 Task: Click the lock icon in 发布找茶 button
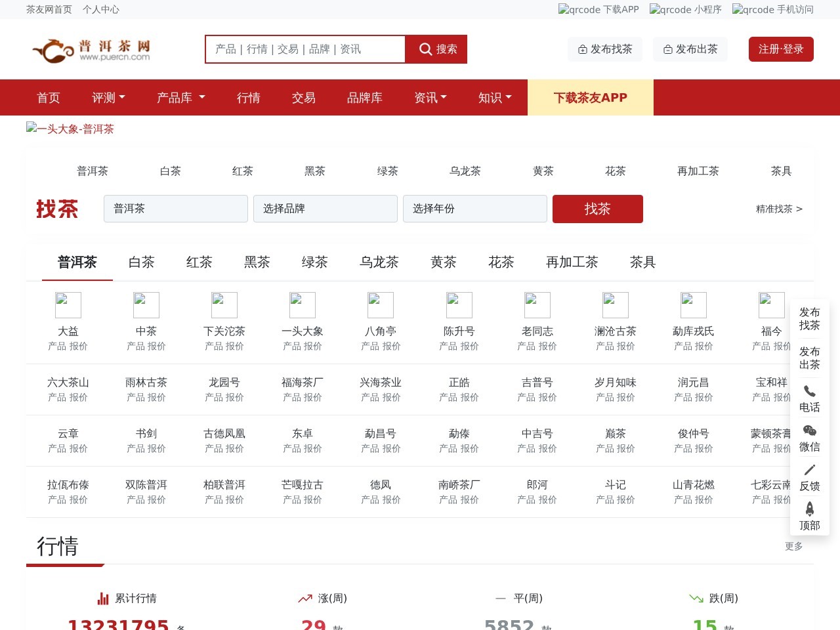[582, 49]
